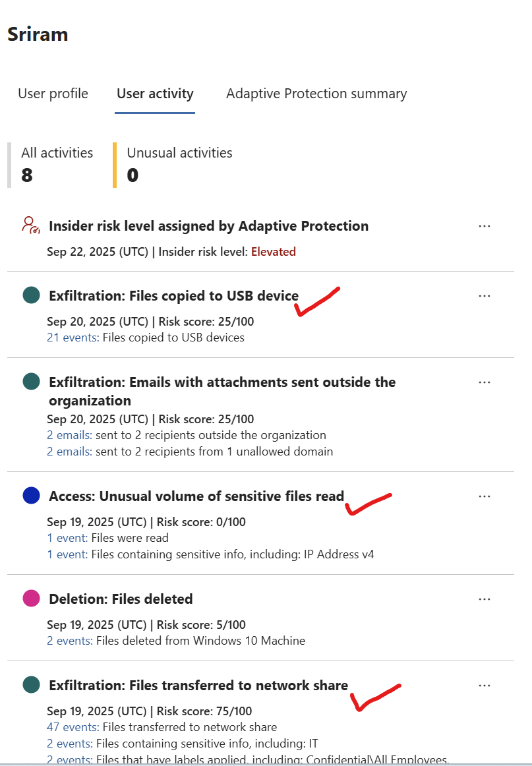Click the Files transferred to network share title
532x766 pixels.
198,686
